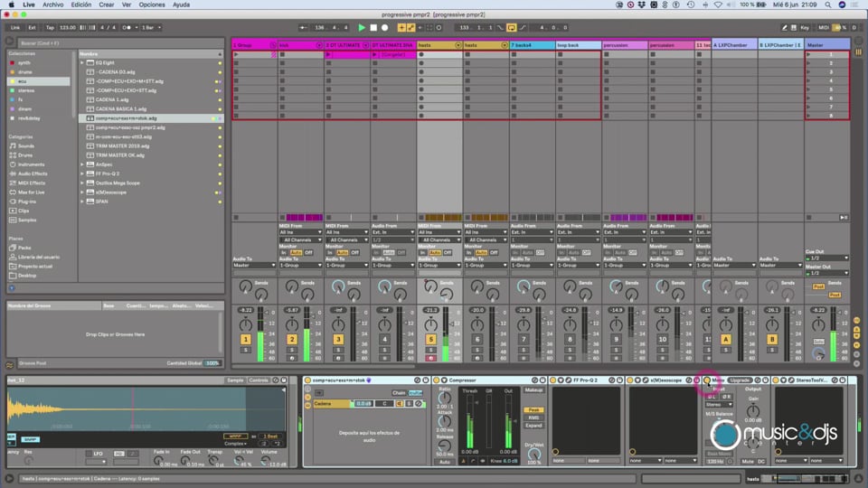The image size is (868, 488).
Task: Start playback with the green Play button
Action: coord(362,27)
